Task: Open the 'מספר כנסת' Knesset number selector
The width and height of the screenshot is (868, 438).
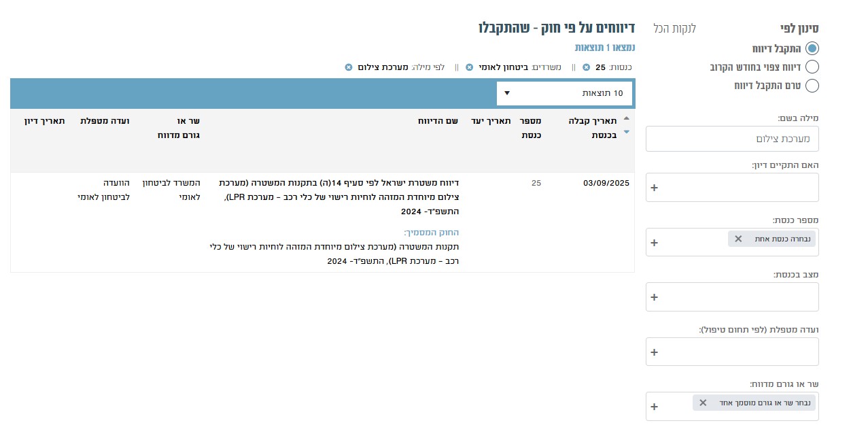Action: pyautogui.click(x=654, y=243)
